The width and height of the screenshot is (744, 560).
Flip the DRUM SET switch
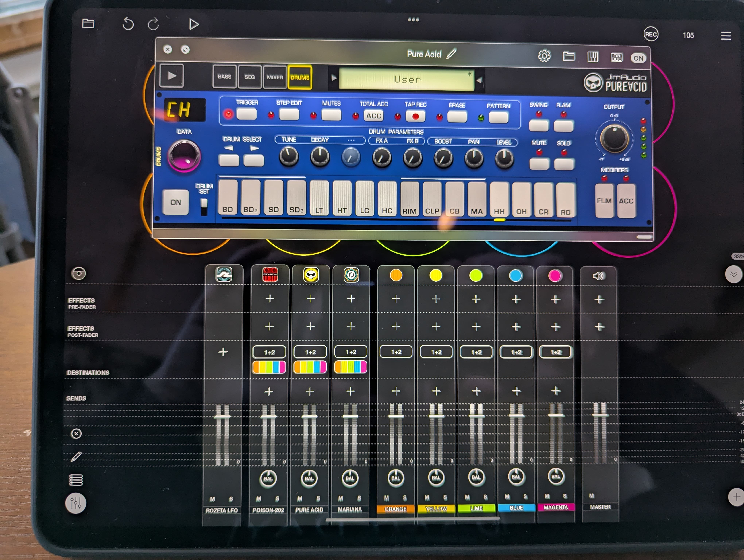(x=204, y=206)
